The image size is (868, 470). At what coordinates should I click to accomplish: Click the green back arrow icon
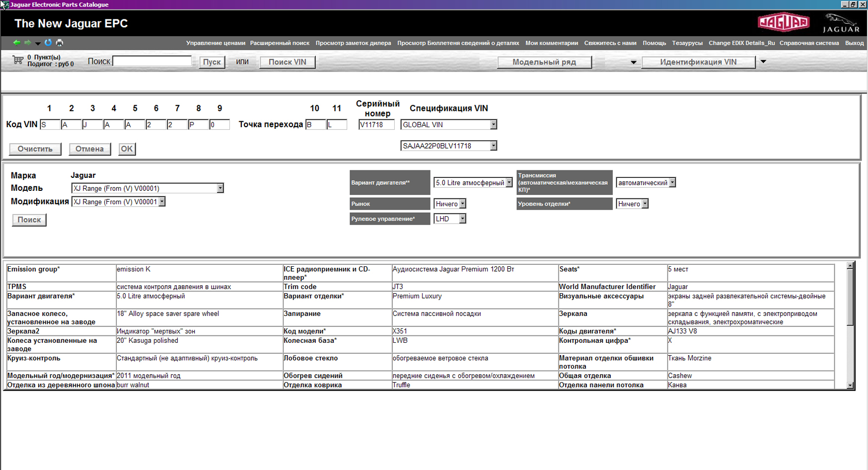[x=16, y=43]
